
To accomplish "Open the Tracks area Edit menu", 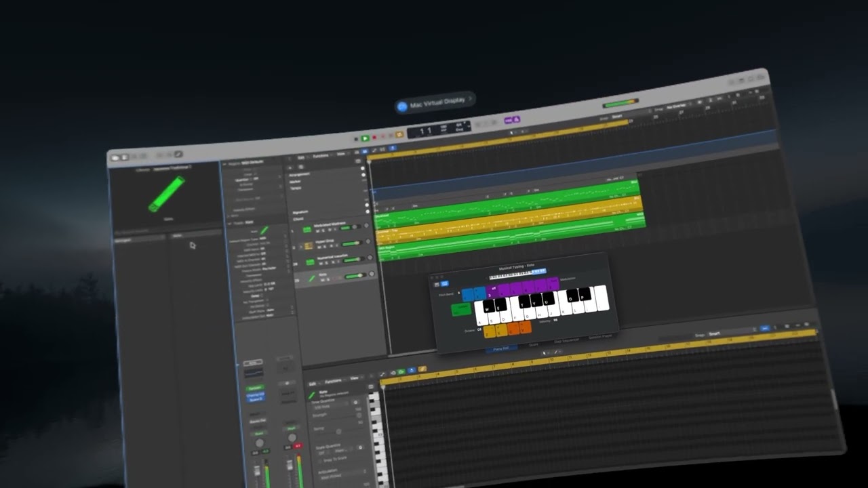I will click(301, 157).
